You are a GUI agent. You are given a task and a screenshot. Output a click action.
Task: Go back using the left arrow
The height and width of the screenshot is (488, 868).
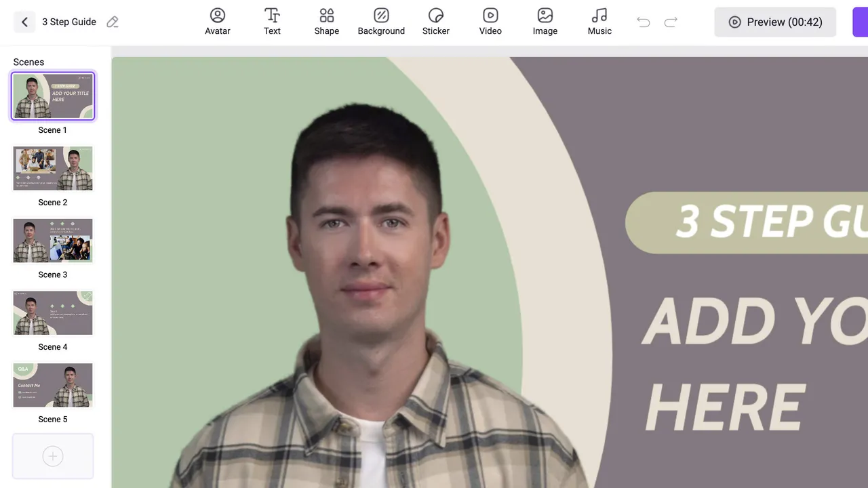(24, 22)
